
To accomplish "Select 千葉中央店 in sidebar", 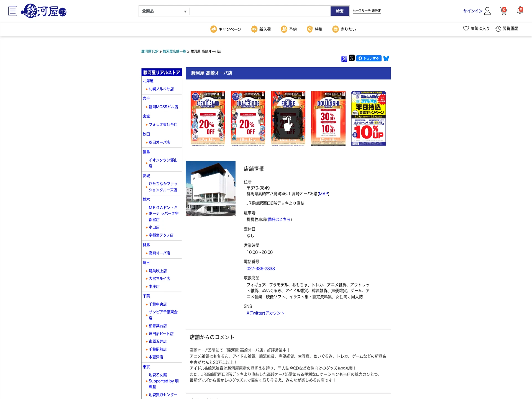I will pos(158,304).
